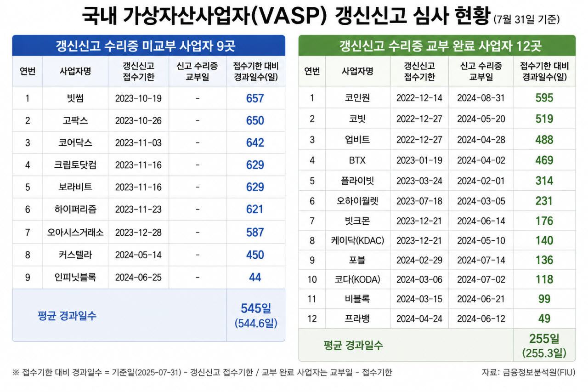Image resolution: width=588 pixels, height=392 pixels.
Task: Select the '프라뱅' entry
Action: [357, 318]
